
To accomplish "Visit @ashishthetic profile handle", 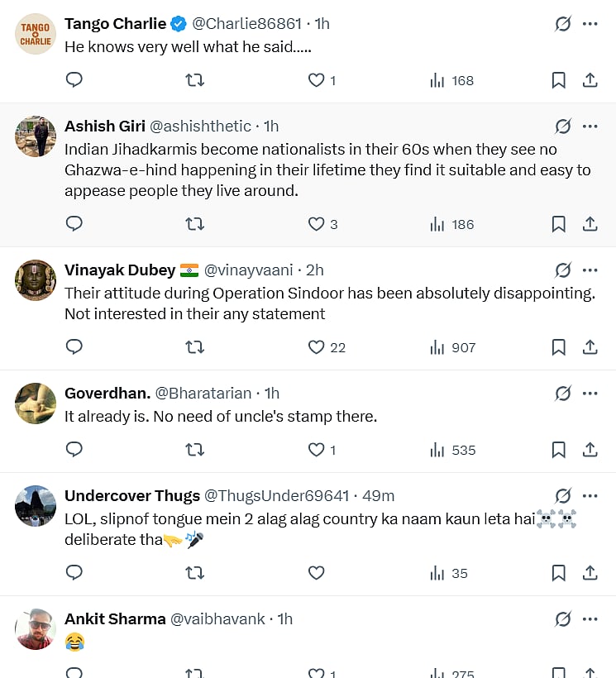I will coord(200,127).
